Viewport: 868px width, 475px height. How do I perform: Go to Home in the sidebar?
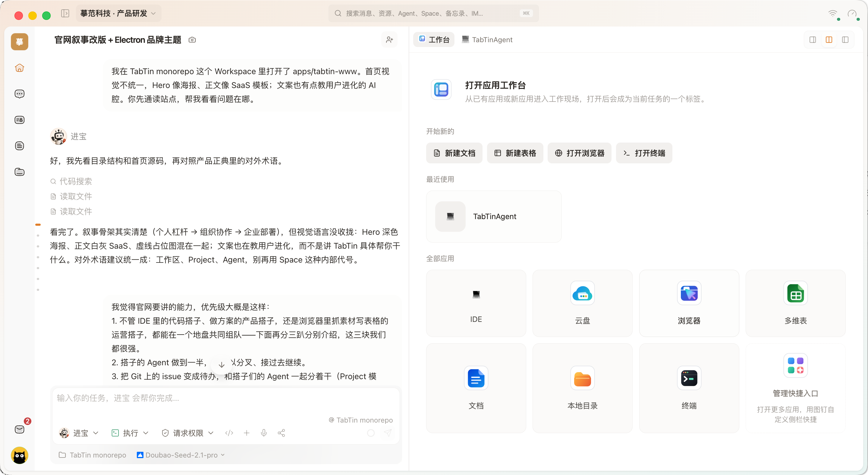(20, 68)
